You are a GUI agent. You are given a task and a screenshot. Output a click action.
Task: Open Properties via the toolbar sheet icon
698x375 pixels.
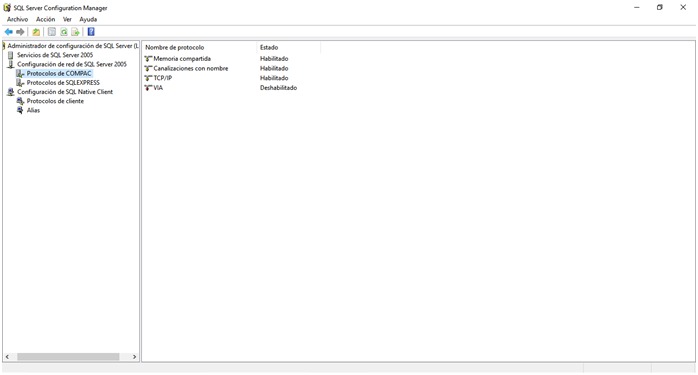[52, 32]
